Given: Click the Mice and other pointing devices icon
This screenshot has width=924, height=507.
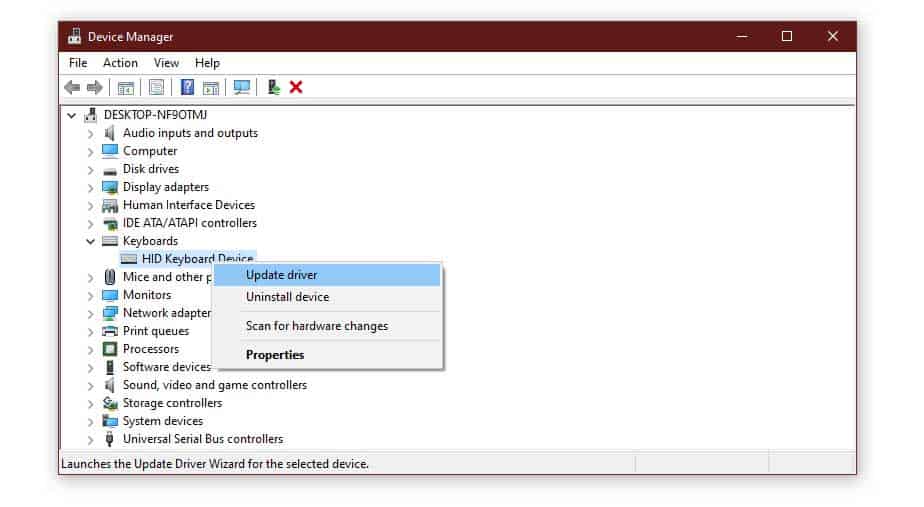Looking at the screenshot, I should click(x=110, y=277).
